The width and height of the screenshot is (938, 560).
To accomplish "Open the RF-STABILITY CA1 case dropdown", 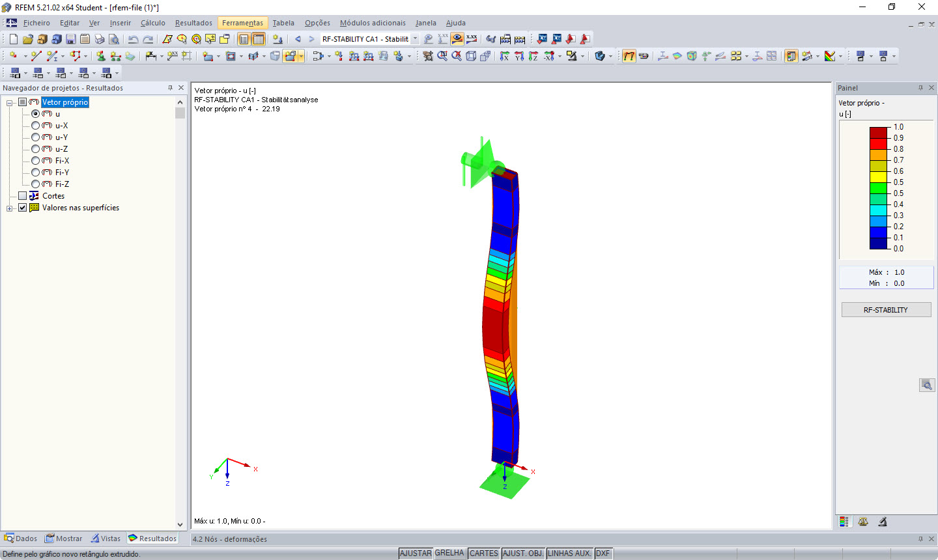I will [415, 38].
